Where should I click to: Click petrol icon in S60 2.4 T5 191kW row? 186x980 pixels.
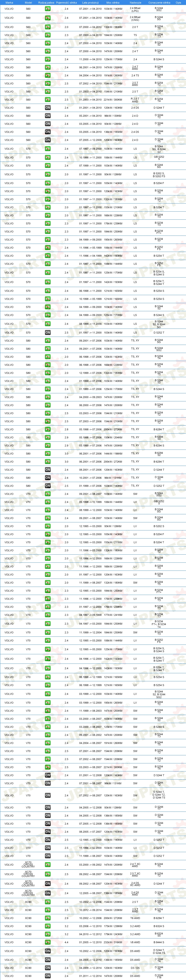pyautogui.click(x=48, y=75)
